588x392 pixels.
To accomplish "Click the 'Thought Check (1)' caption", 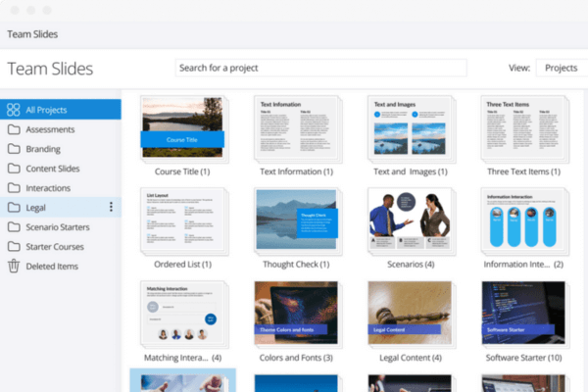I will tap(296, 264).
